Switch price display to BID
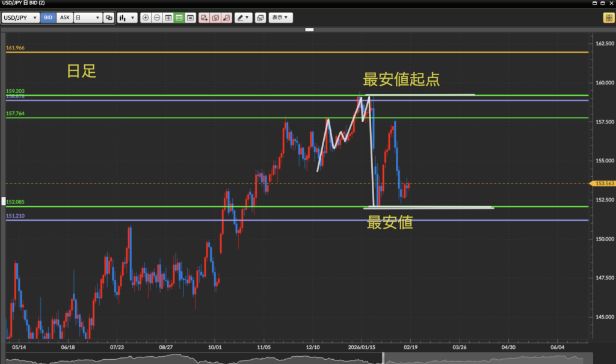 pos(48,18)
